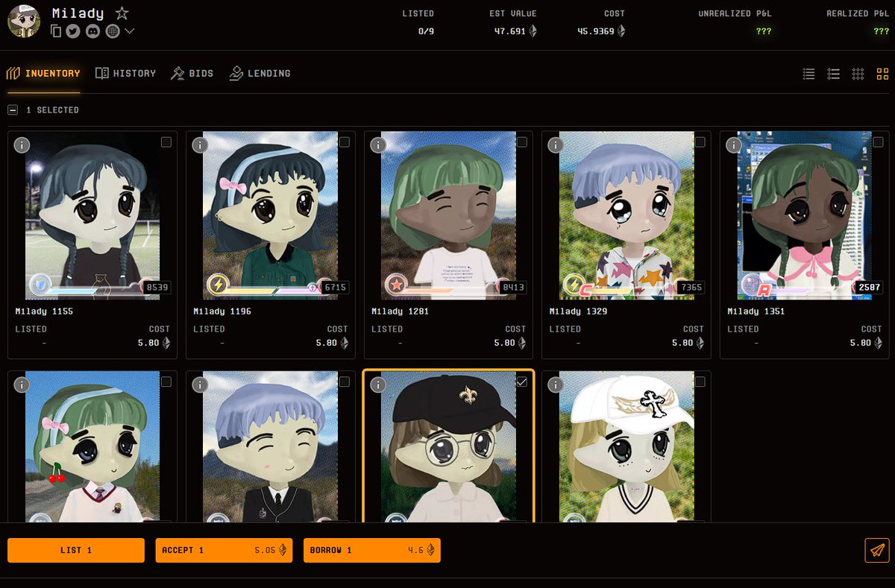Click the Borrow 1 button
This screenshot has height=588, width=895.
pos(372,550)
